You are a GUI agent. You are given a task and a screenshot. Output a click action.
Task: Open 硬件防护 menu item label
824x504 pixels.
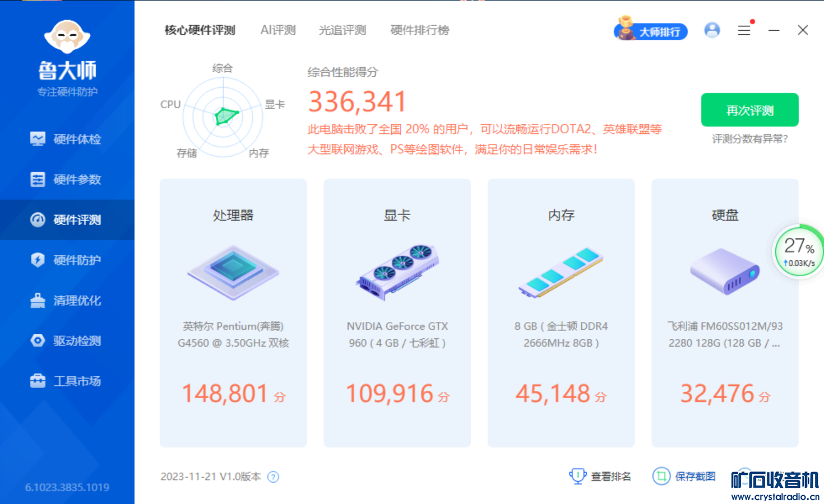tap(77, 260)
